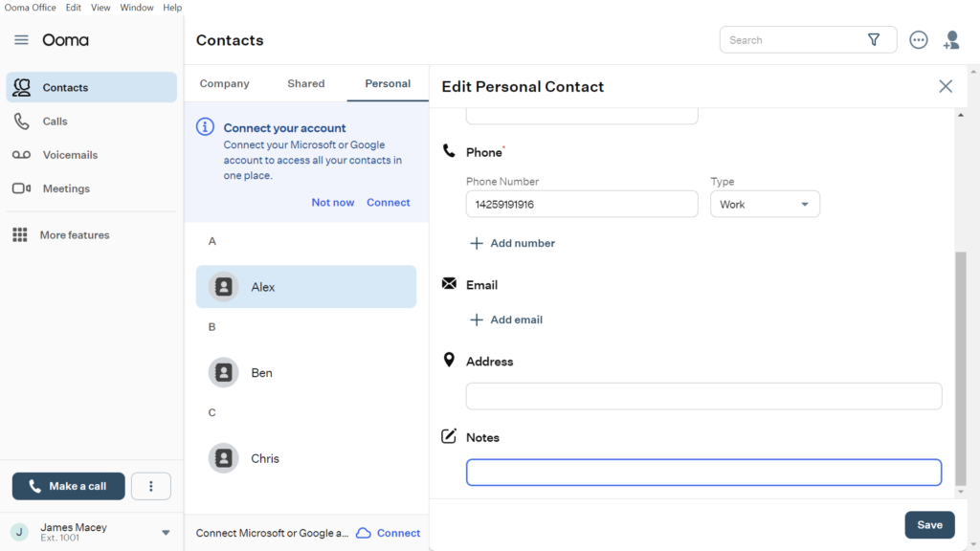The image size is (980, 551).
Task: Click inside the Notes field
Action: point(703,472)
